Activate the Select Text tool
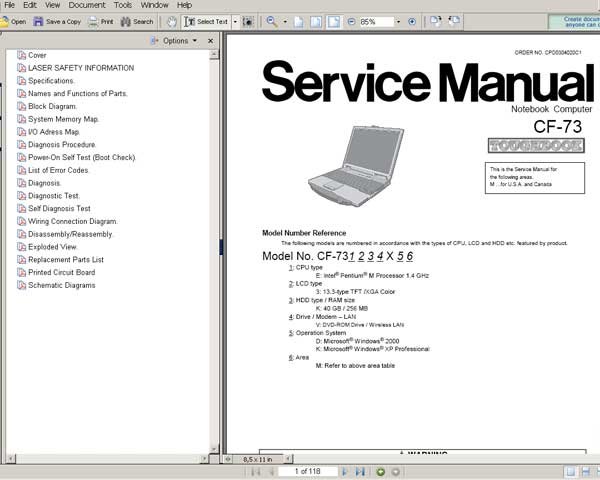This screenshot has width=600, height=480. pos(206,22)
